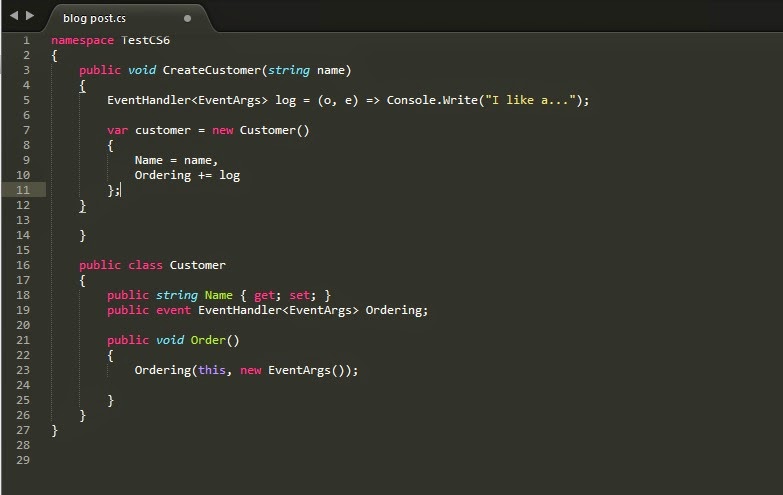783x495 pixels.
Task: Click the Ordering( invocation on line 23
Action: (166, 371)
